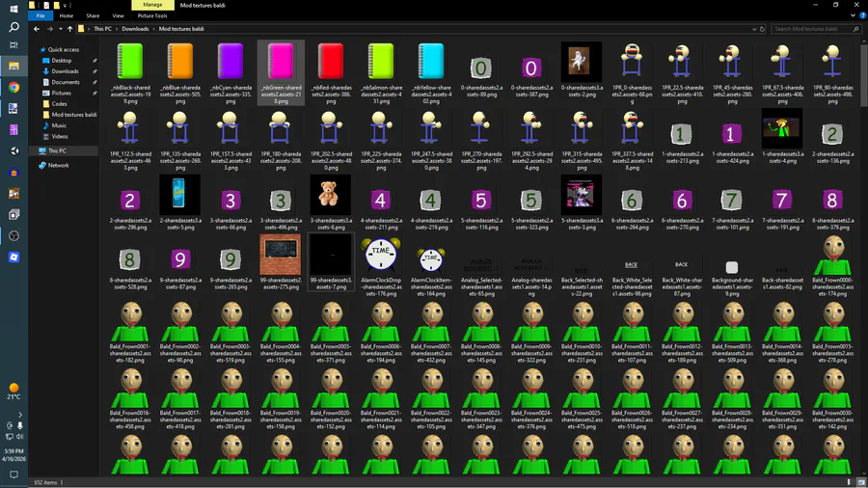Image resolution: width=868 pixels, height=488 pixels.
Task: Click the Search Mod textures baldi box
Action: 815,29
